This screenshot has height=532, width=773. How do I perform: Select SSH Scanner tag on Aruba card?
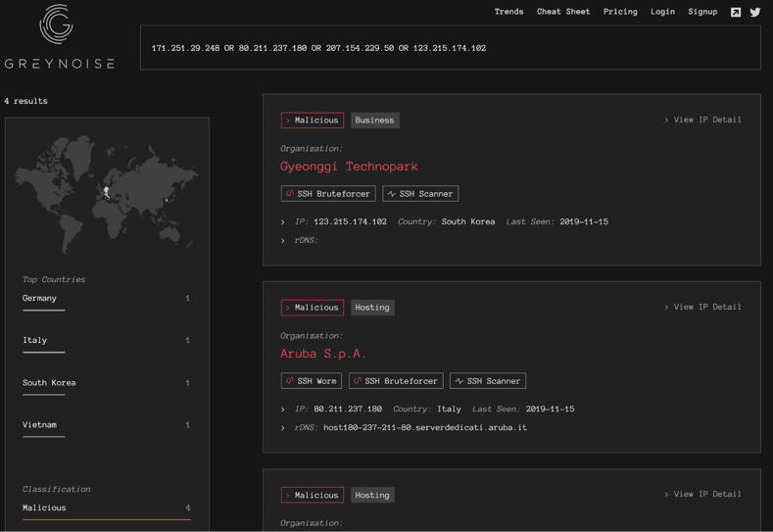(x=488, y=381)
